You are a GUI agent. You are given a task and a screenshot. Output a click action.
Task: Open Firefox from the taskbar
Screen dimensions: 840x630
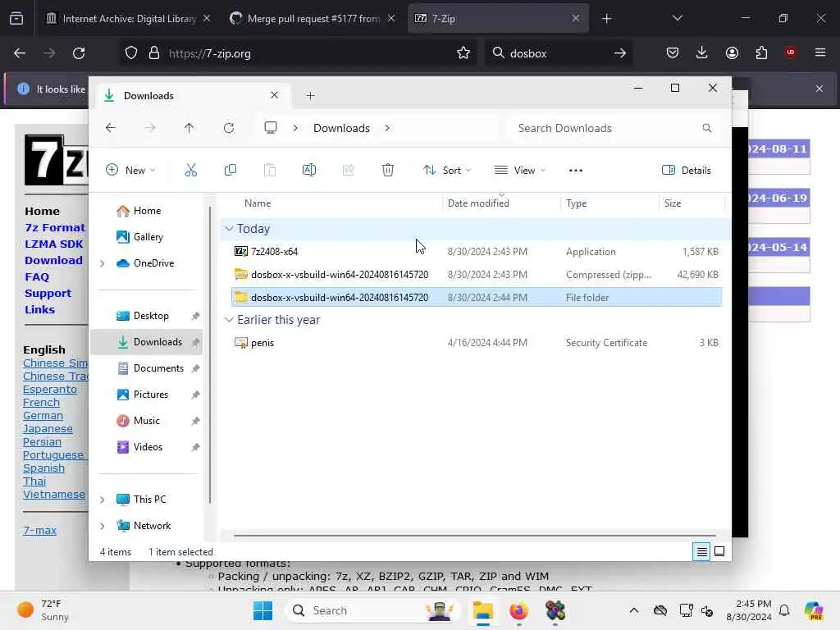tap(518, 610)
